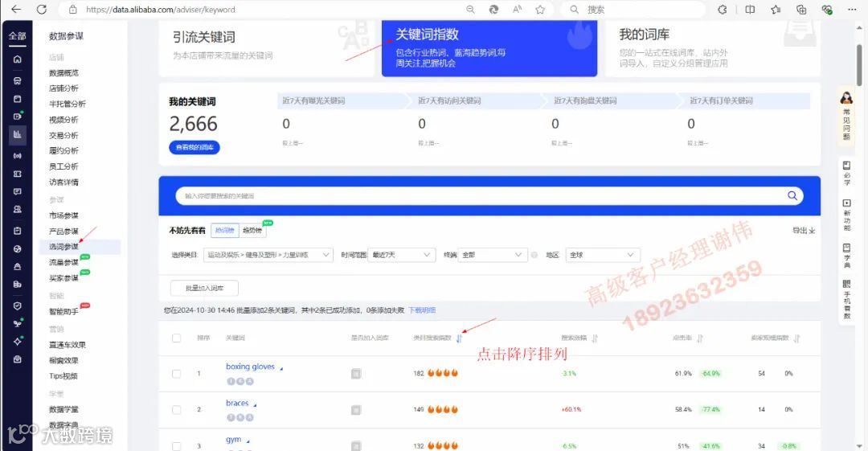Viewport: 868px width, 451px height.
Task: Click the 常见问题 help avatar icon
Action: [x=846, y=99]
